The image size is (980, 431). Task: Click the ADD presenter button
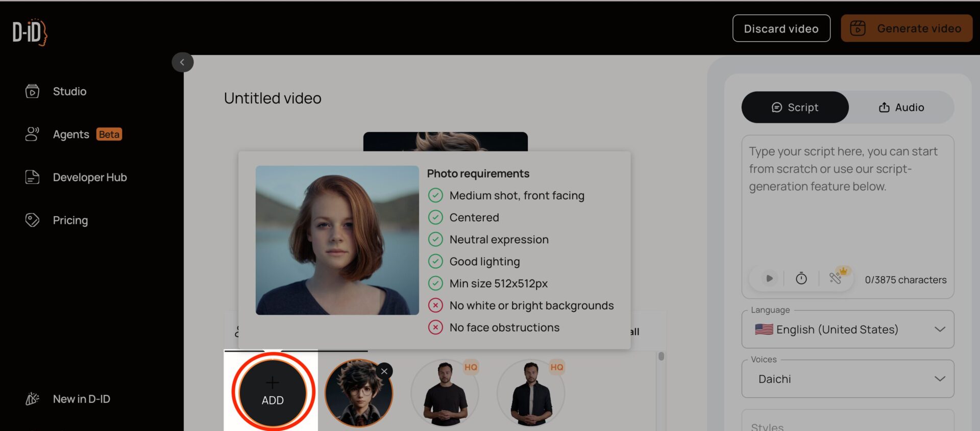pyautogui.click(x=273, y=392)
